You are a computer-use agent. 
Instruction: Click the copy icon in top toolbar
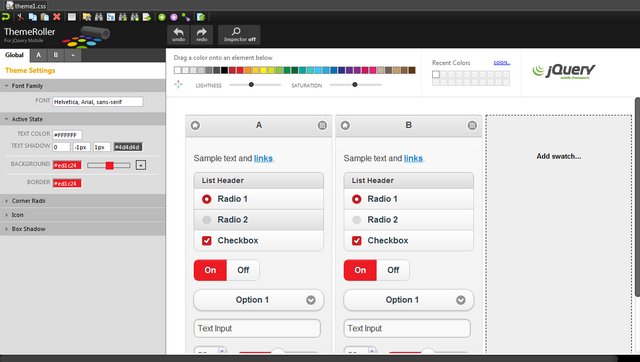pyautogui.click(x=33, y=17)
